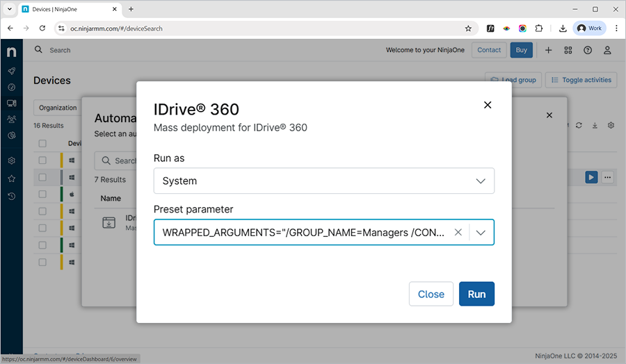Select the Devices | NinjaOne browser tab
Screen dimensions: 626x364
point(66,9)
